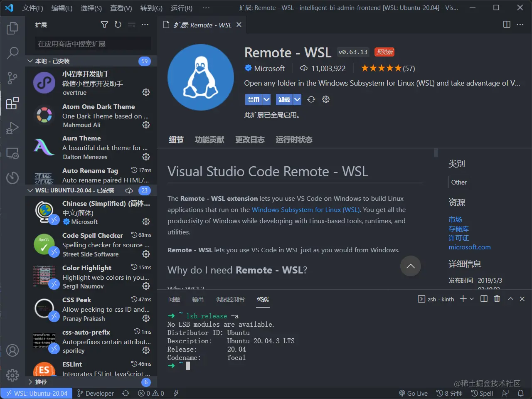The image size is (532, 399).
Task: Open the Run and Debug view
Action: click(12, 128)
